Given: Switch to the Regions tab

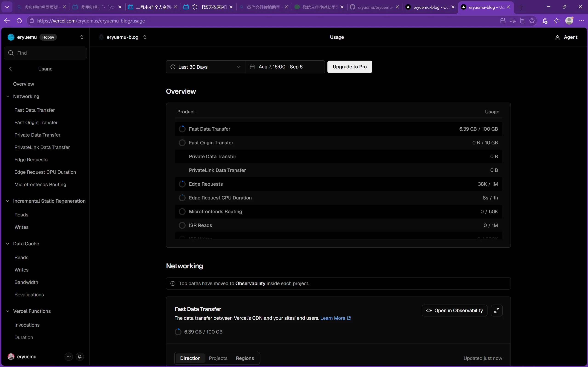Looking at the screenshot, I should point(245,358).
